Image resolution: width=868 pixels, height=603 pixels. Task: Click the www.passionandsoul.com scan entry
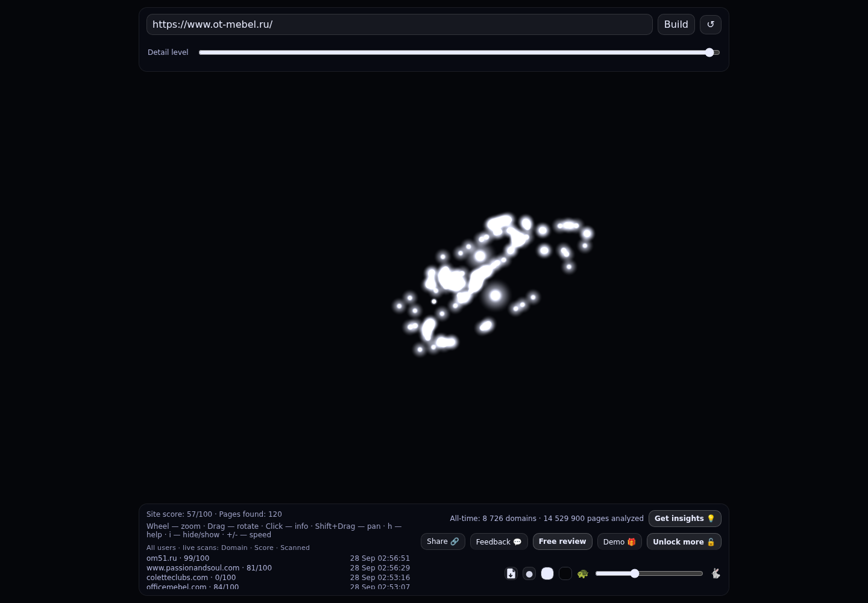[278, 568]
